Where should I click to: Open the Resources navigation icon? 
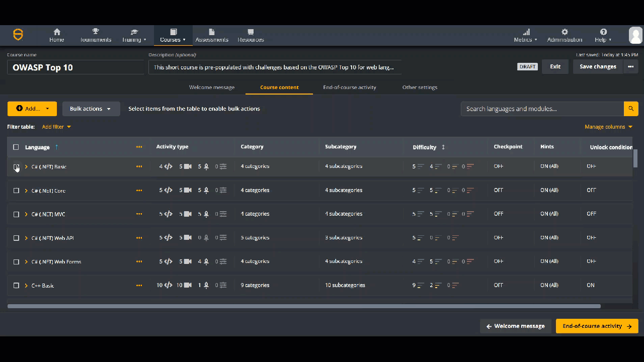[251, 32]
